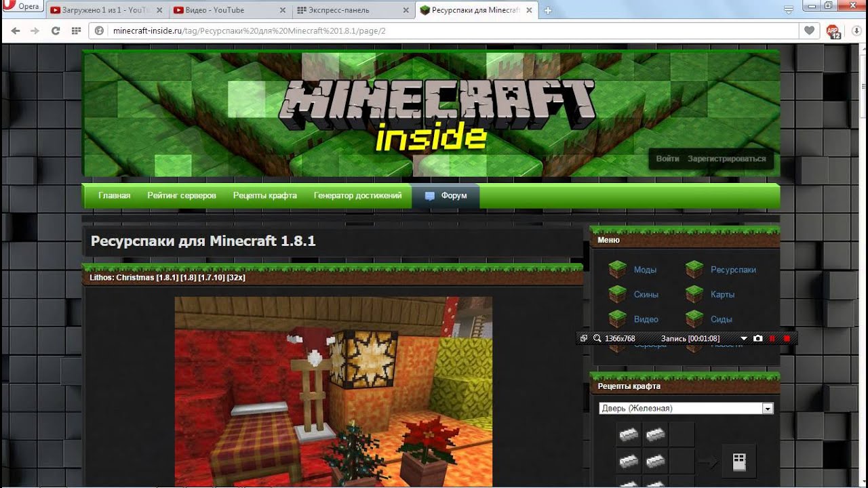Viewport: 868px width, 488px height.
Task: Click the Minecraft Inside logo banner
Action: 431,113
